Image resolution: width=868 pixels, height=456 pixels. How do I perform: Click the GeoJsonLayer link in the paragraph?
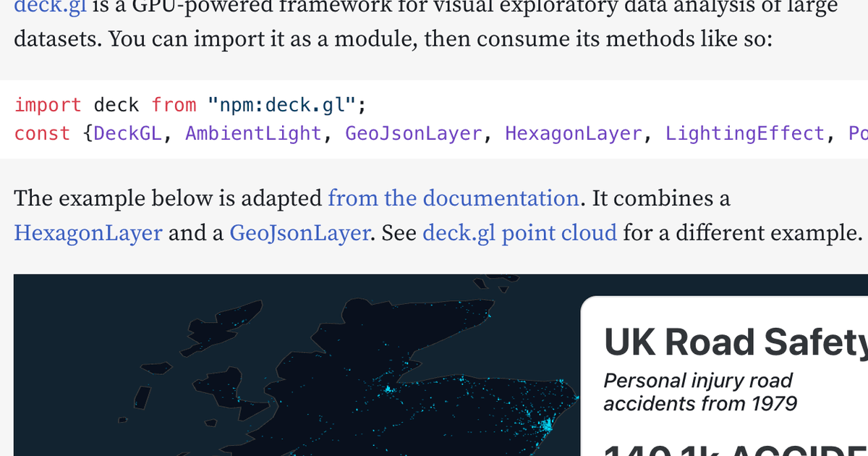coord(299,233)
